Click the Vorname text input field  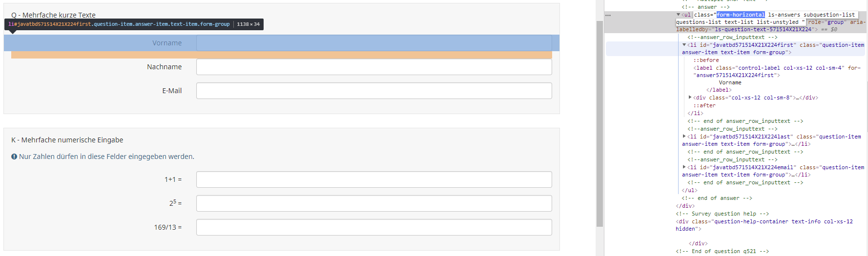click(374, 43)
